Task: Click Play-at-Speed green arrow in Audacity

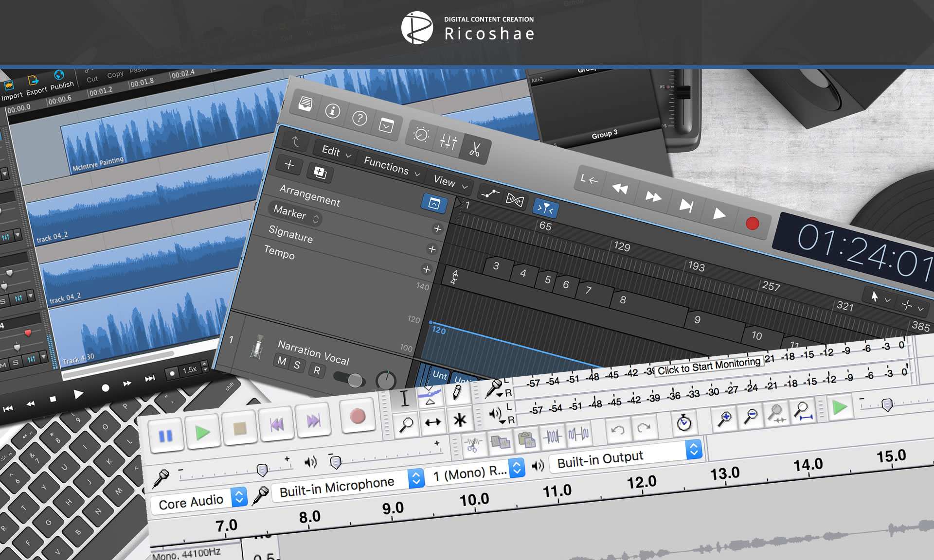Action: tap(840, 407)
